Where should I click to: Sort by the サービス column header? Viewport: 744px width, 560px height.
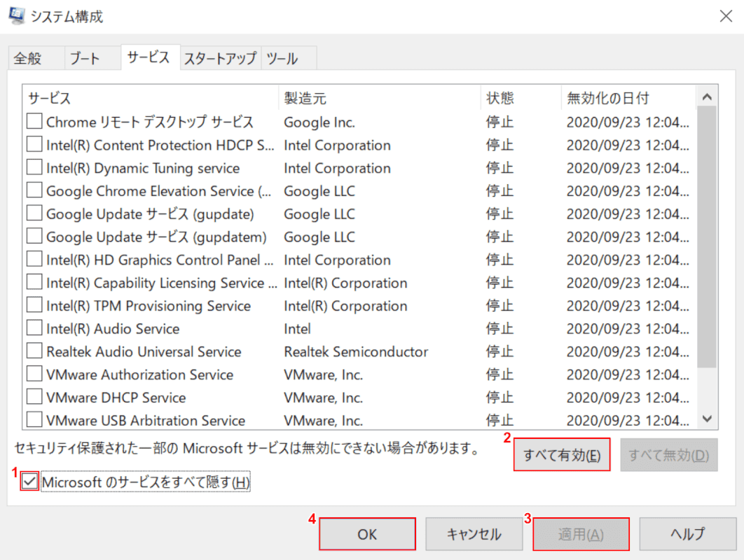tap(151, 98)
